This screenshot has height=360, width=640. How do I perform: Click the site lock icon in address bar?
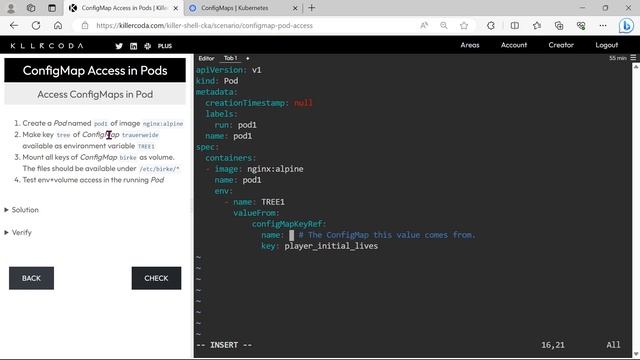click(84, 25)
